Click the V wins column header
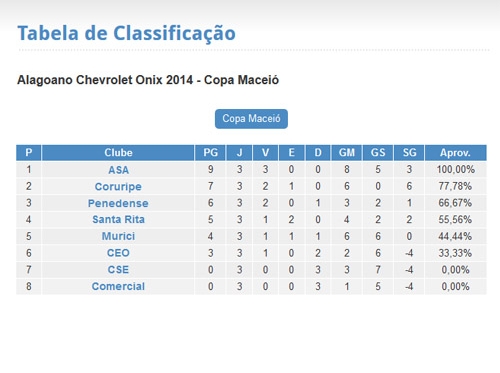 (265, 153)
